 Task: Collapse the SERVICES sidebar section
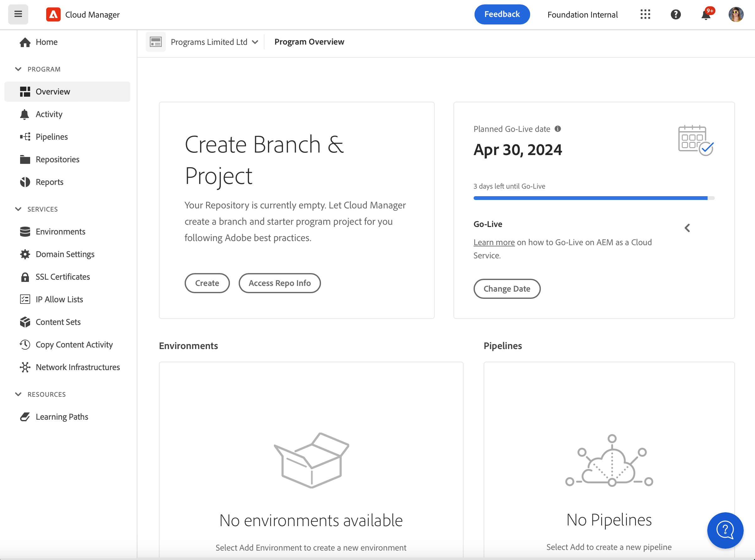[18, 209]
